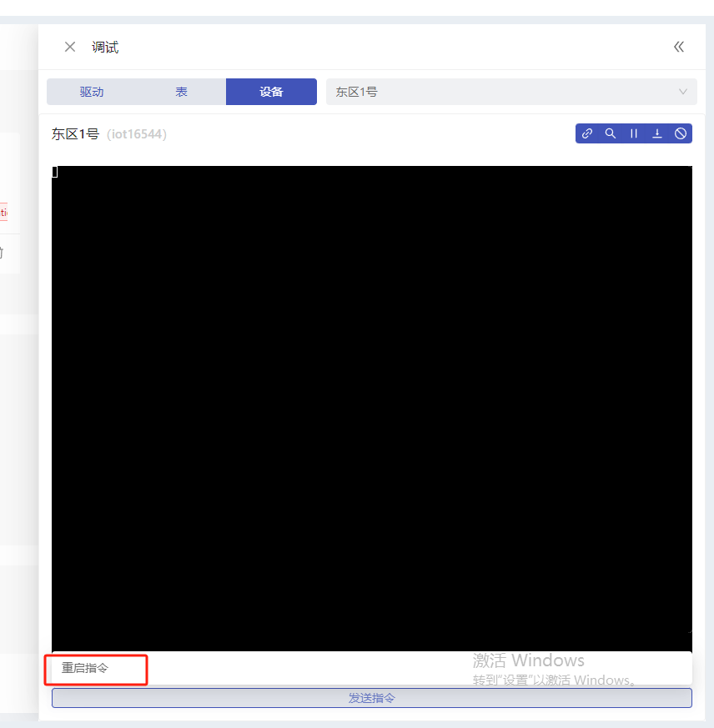Screen dimensions: 714x728
Task: Pause the log output
Action: click(634, 133)
